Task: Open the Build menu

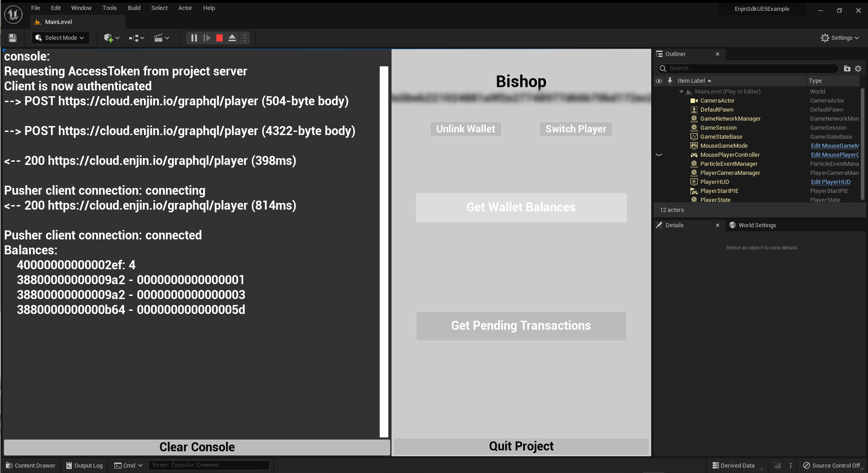Action: [134, 8]
